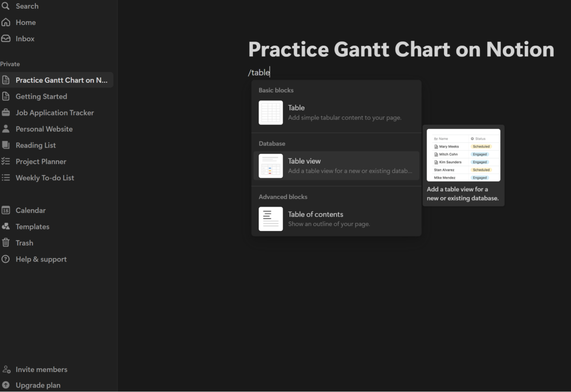The height and width of the screenshot is (392, 571).
Task: Open the Getting Started page
Action: [41, 96]
